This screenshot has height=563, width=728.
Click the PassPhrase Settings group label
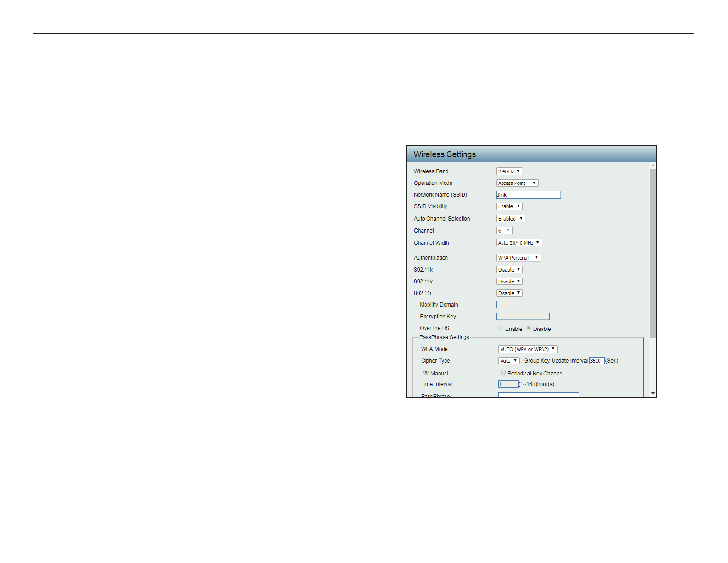tap(444, 337)
